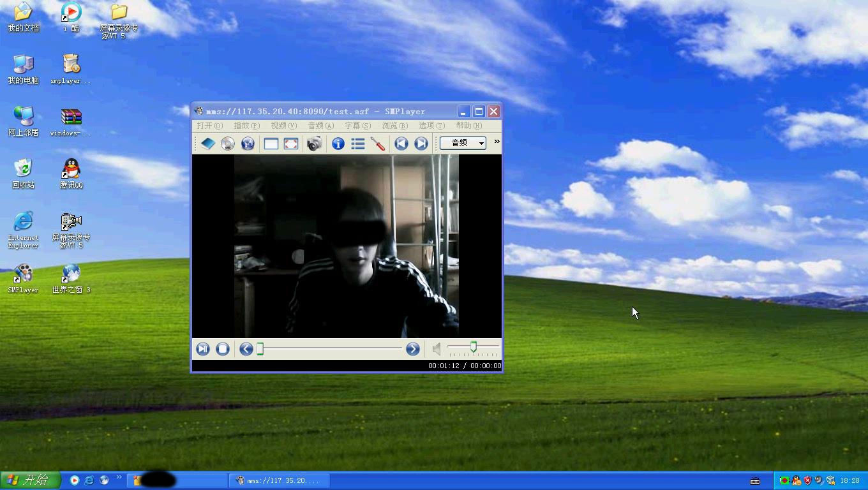Select the 我的文档 desktop icon
This screenshot has height=490, width=868.
23,17
